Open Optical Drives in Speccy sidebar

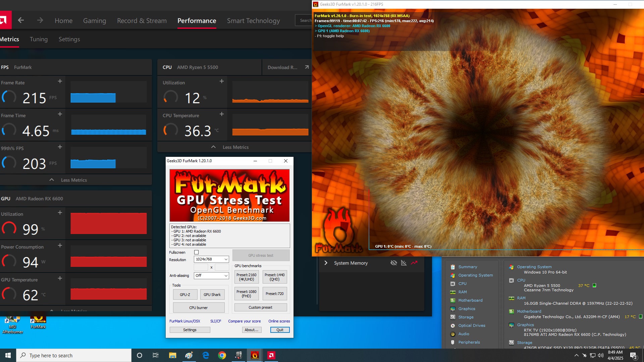[x=472, y=325]
